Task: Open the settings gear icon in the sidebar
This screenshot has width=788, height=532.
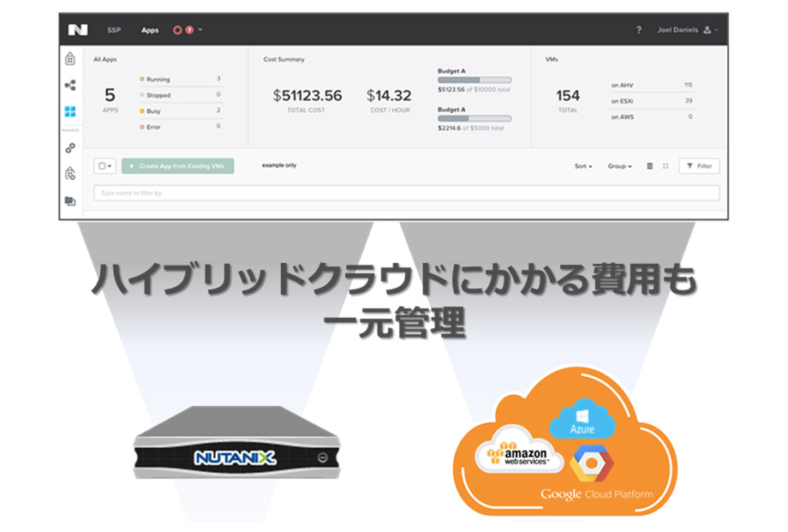Action: click(x=71, y=149)
